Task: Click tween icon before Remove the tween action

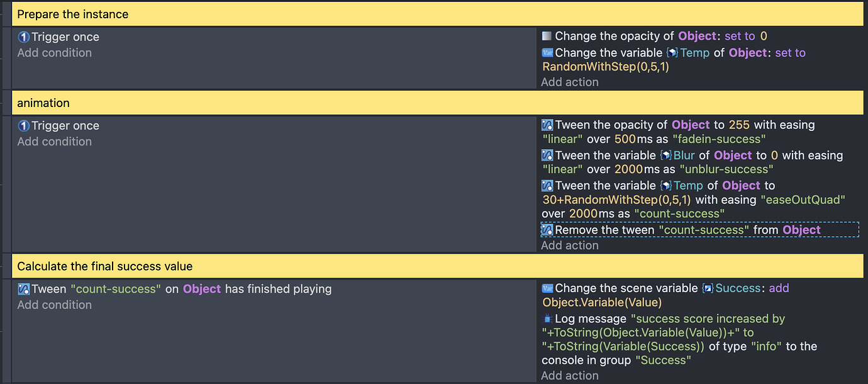Action: 547,230
